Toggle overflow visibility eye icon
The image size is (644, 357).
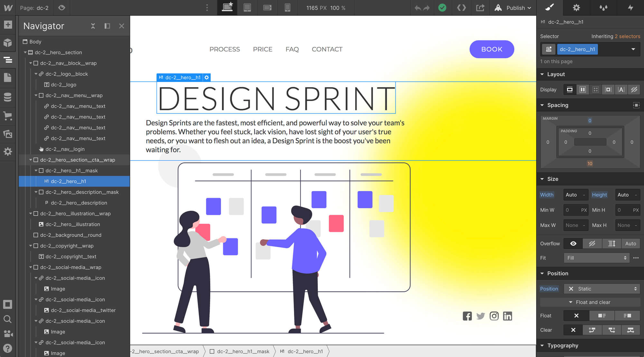click(x=573, y=244)
